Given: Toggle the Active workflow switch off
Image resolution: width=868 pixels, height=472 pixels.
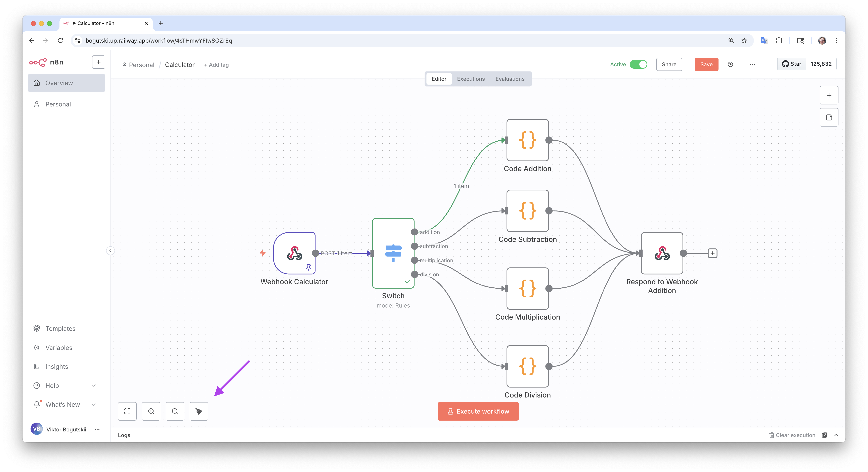Looking at the screenshot, I should pos(638,64).
